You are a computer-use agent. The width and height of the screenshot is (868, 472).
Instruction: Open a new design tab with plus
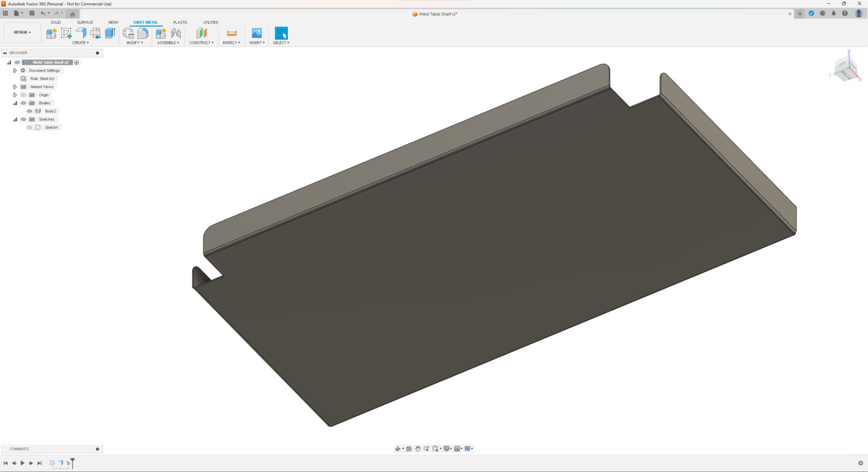[800, 14]
